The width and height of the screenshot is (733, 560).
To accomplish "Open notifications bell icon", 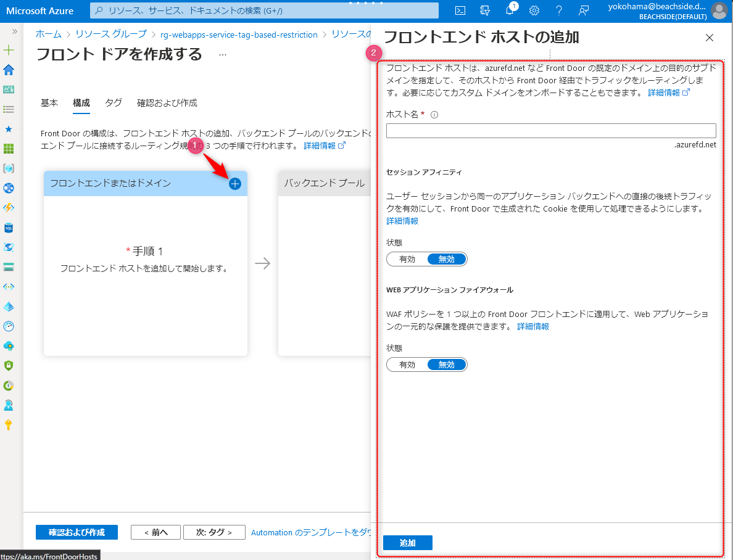I will 510,10.
